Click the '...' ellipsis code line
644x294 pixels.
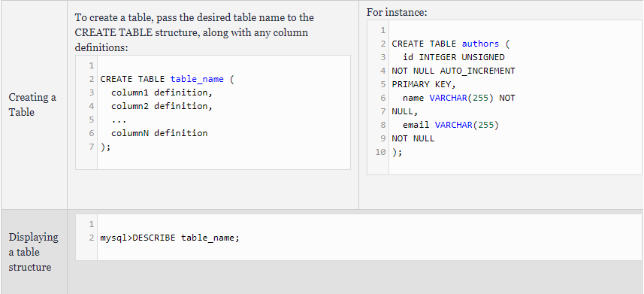(x=119, y=120)
